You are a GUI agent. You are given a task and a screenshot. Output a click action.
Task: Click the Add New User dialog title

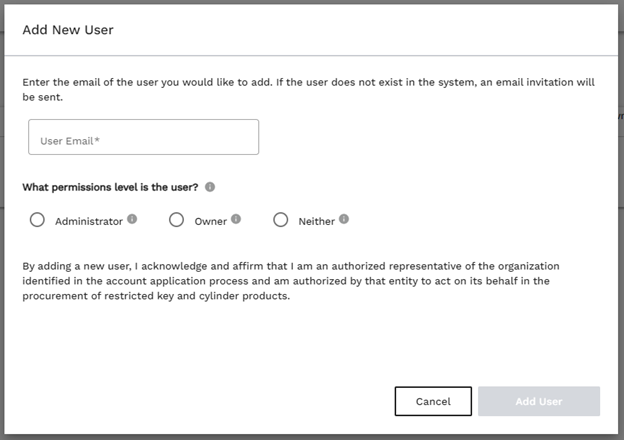(x=68, y=30)
